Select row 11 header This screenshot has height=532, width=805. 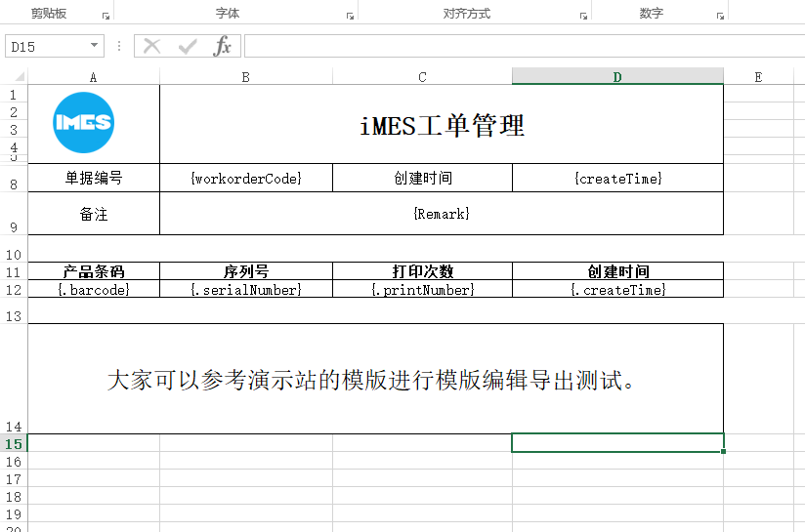(14, 271)
